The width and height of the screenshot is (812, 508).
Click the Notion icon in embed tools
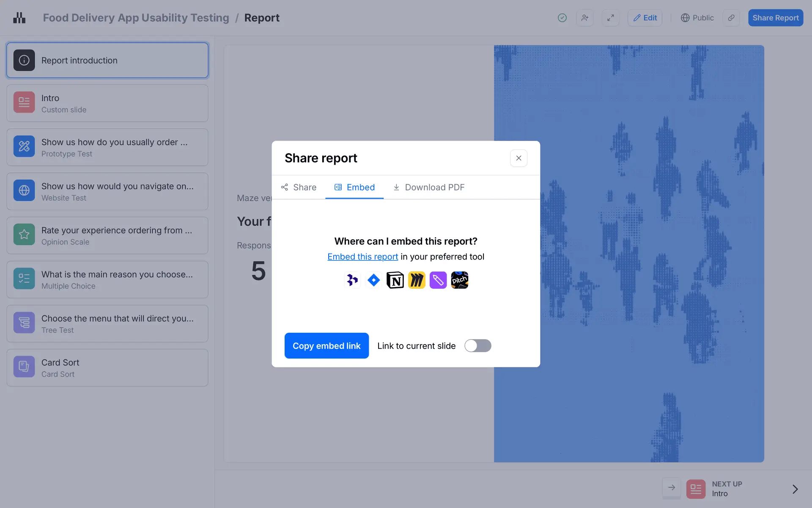click(x=395, y=280)
